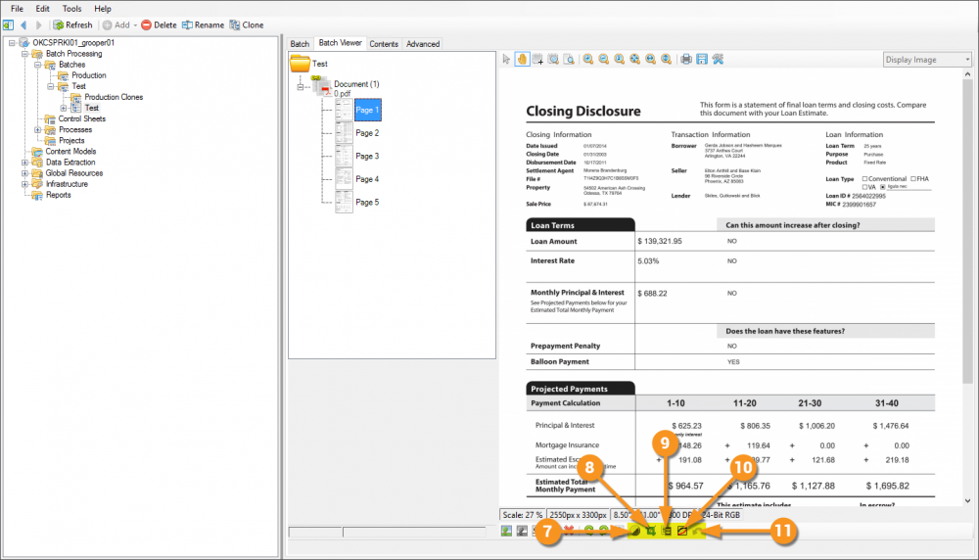
Task: Click the Delete button
Action: (159, 25)
